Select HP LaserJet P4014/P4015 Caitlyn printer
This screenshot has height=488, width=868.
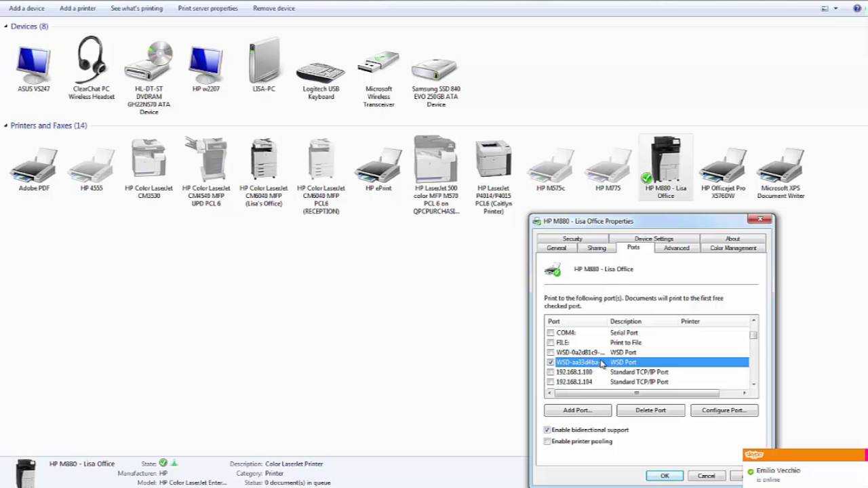point(494,177)
